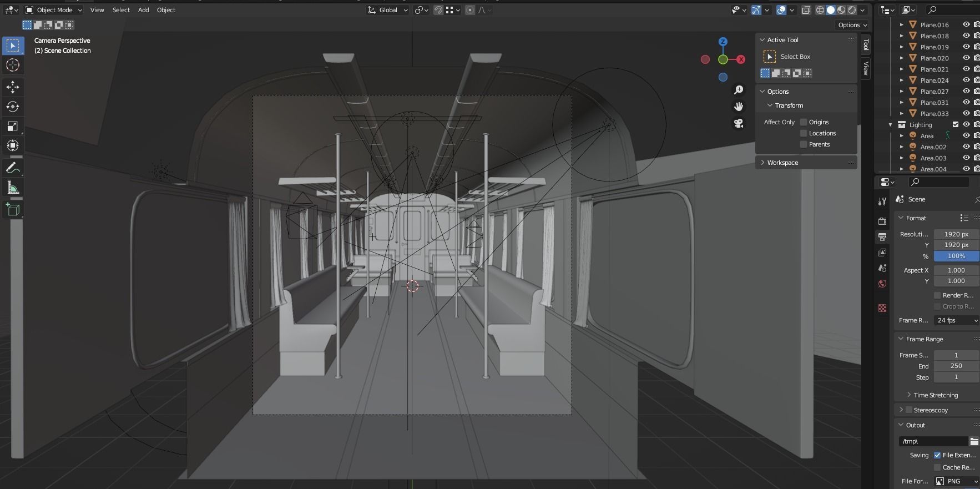The image size is (980, 489).
Task: Toggle the show gizmo button
Action: pos(756,10)
